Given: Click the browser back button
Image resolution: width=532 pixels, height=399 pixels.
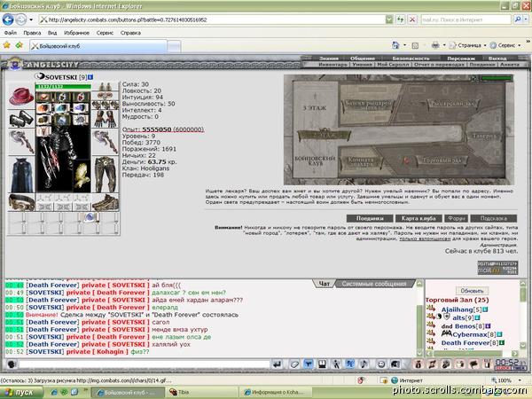Looking at the screenshot, I should pos(8,20).
